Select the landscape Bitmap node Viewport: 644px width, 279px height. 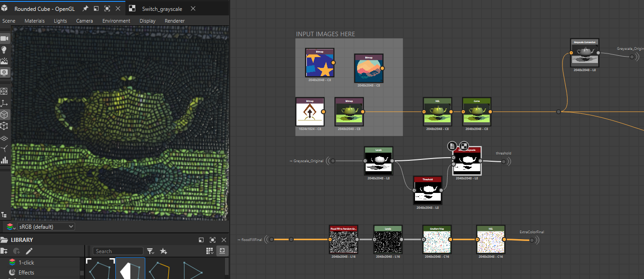click(369, 68)
